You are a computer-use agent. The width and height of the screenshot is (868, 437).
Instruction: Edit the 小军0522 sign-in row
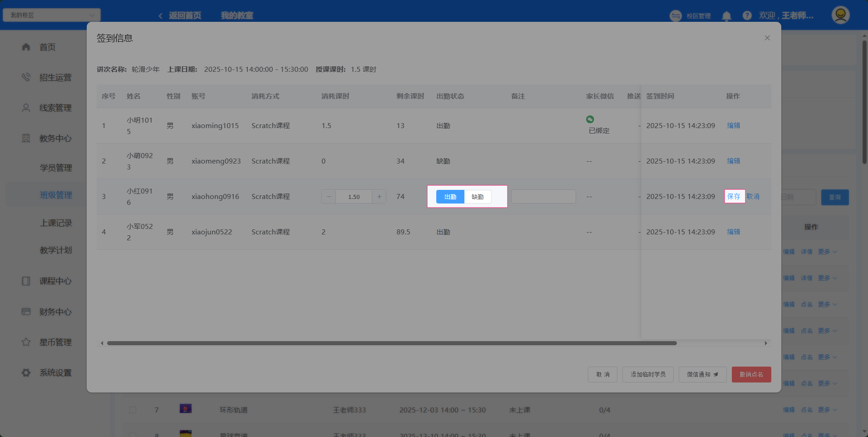(734, 232)
